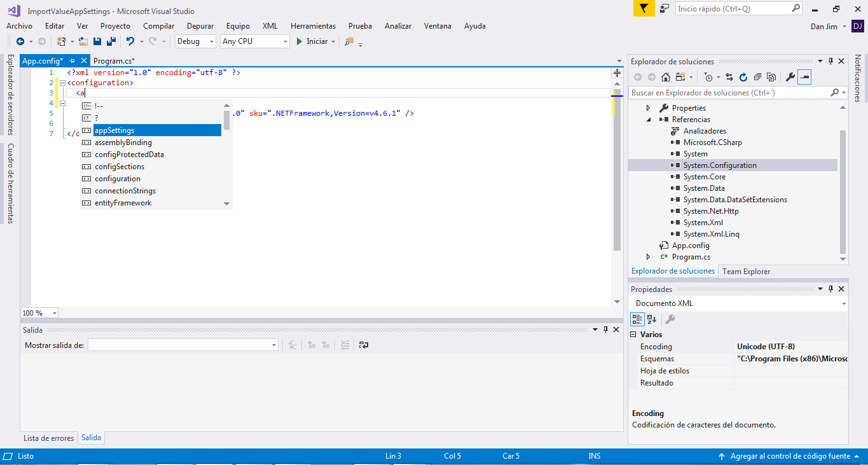Click the Save All toolbar icon
868x465 pixels.
coord(111,41)
